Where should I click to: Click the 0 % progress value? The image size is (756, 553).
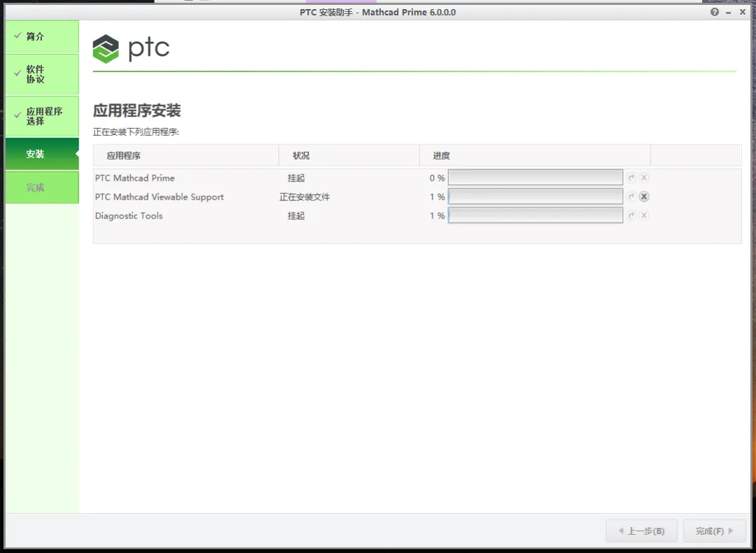tap(437, 178)
